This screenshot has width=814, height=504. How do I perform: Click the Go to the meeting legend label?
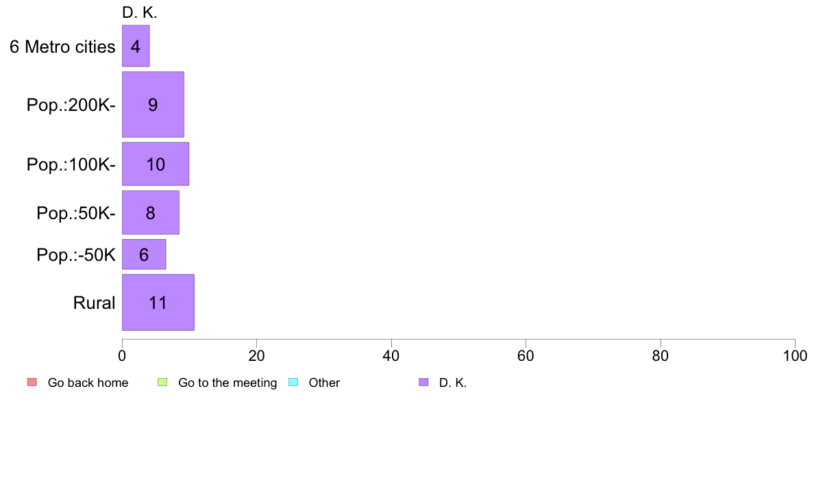tap(227, 383)
